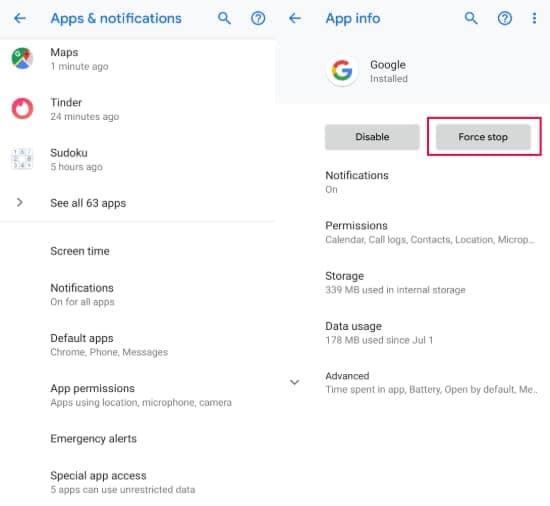
Task: Open Default apps setting
Action: tap(138, 345)
